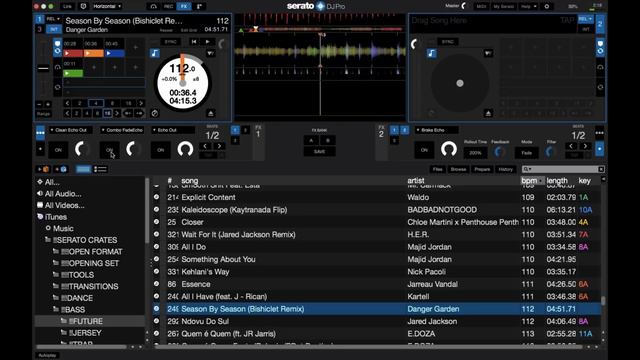Open the beatgrid edit icon on deck 1
This screenshot has height=360, width=640.
click(x=211, y=53)
